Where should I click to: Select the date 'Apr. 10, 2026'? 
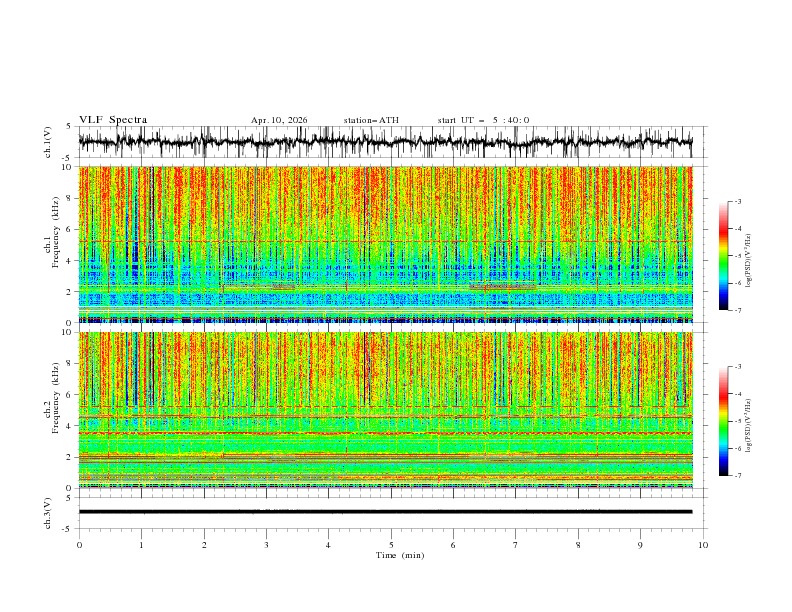[279, 120]
